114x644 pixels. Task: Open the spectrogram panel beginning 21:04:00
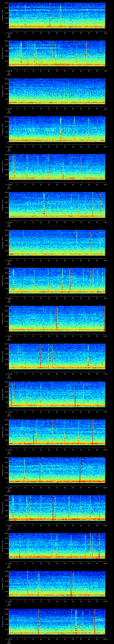57,129
